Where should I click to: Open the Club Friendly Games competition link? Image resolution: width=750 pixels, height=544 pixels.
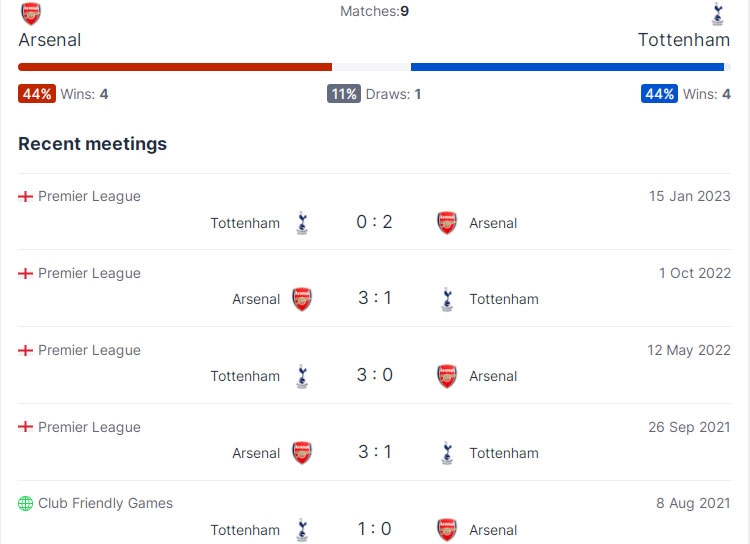click(106, 503)
